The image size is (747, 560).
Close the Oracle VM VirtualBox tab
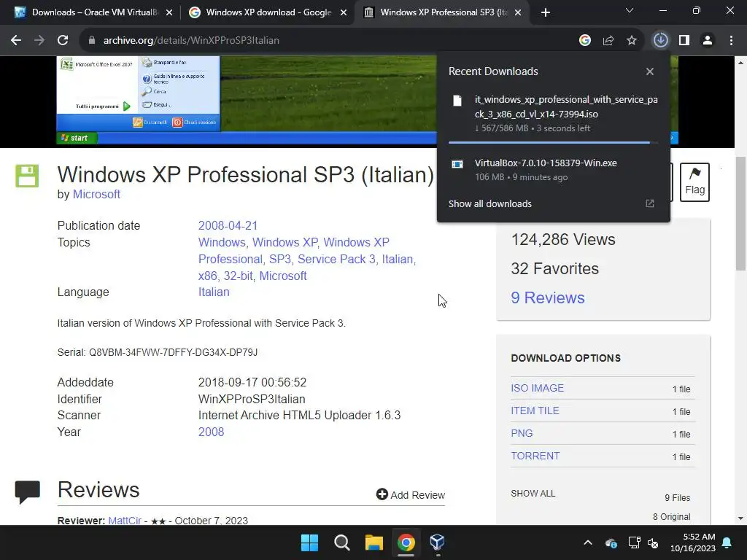[169, 13]
